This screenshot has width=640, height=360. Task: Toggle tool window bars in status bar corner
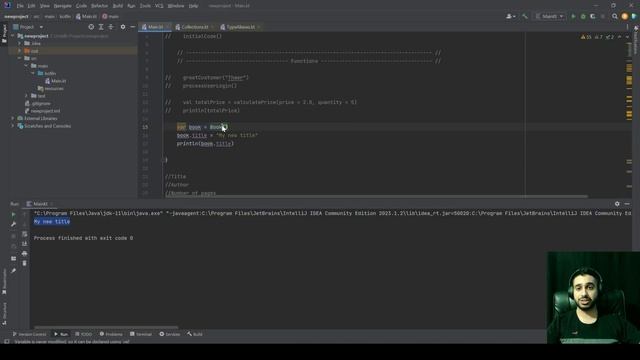7,341
